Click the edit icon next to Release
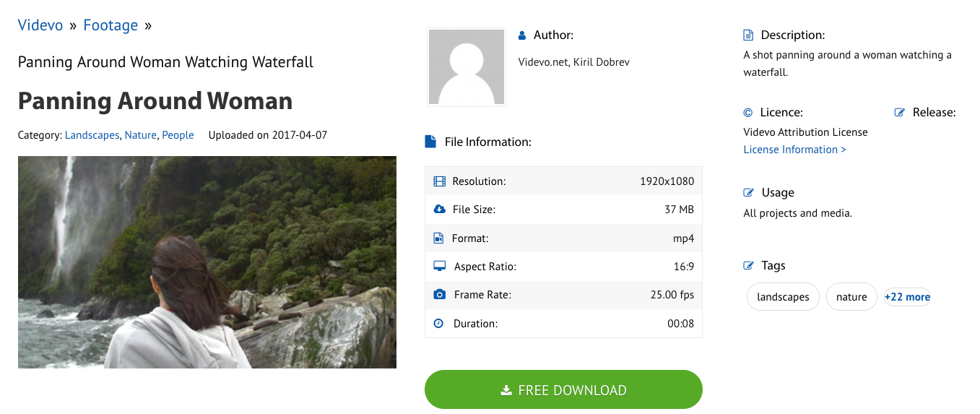980x414 pixels. pos(900,113)
